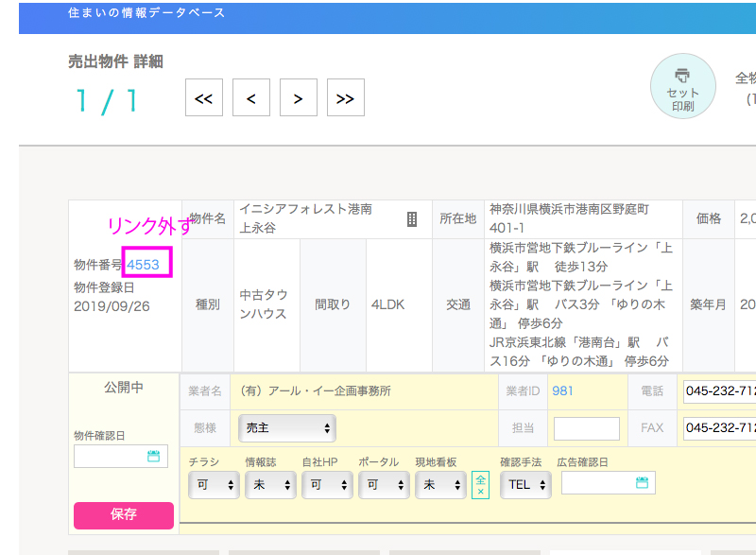Screen dimensions: 756x555
Task: Go to previous record with < button
Action: [250, 97]
